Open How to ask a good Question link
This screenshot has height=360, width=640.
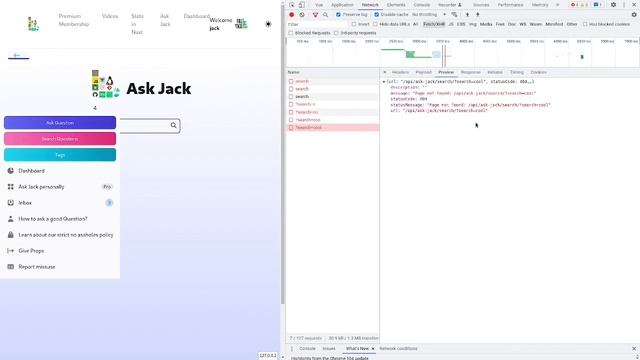53,219
